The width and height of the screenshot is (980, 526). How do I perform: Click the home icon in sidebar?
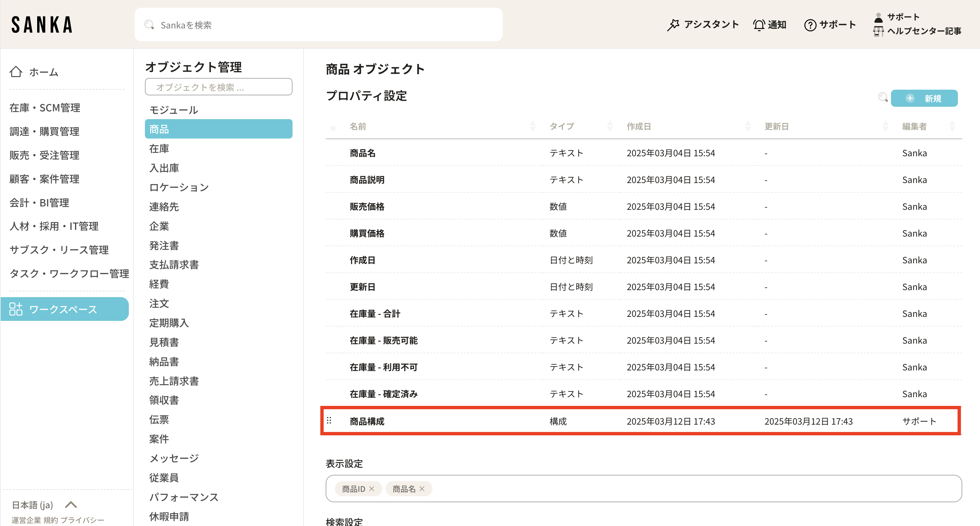[x=16, y=72]
